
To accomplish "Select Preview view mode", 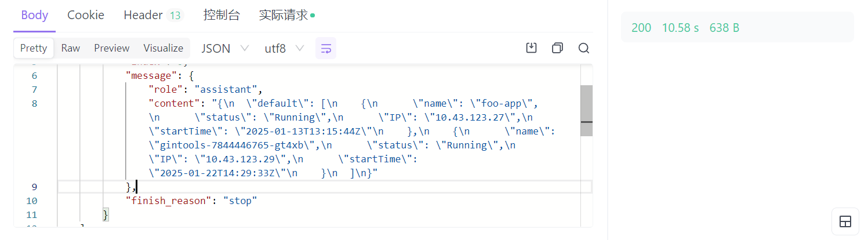I will pyautogui.click(x=112, y=48).
